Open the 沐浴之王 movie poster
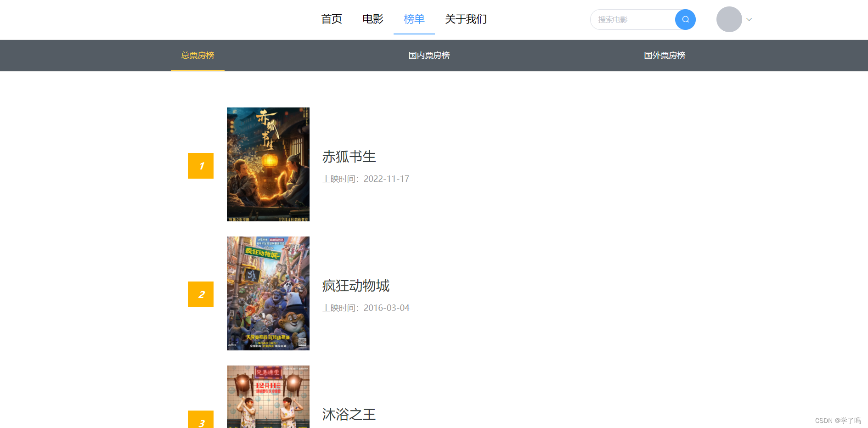The width and height of the screenshot is (868, 428). (x=268, y=397)
